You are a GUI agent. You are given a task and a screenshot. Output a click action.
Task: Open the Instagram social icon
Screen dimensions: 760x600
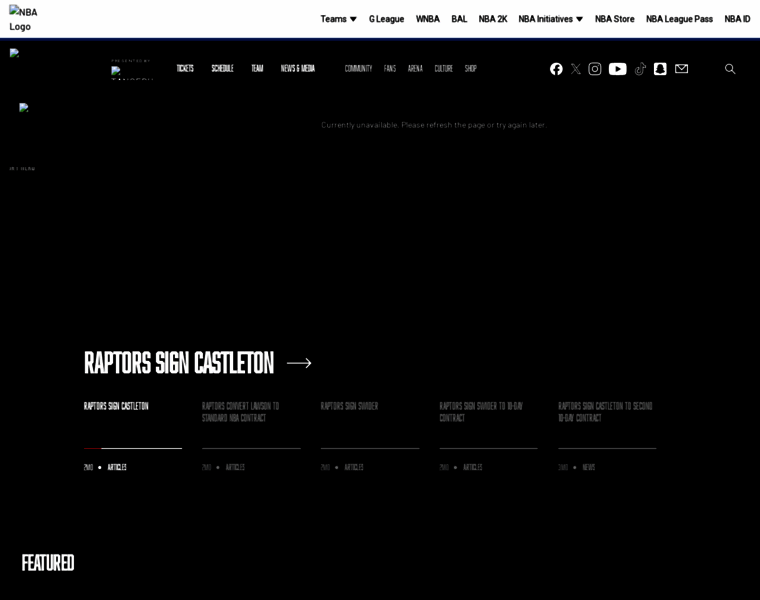coord(595,69)
